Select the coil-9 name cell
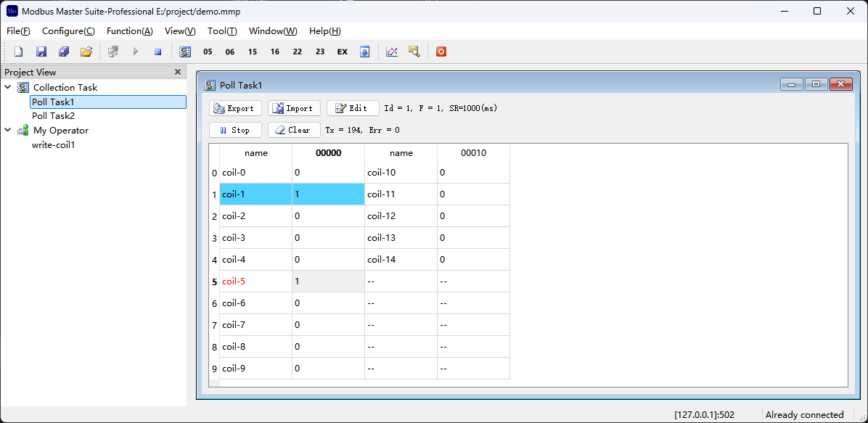868x423 pixels. [x=255, y=368]
